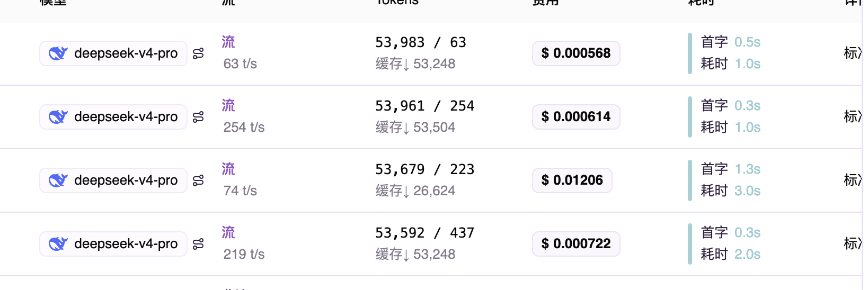Select the token count 53,679 / 223
Image resolution: width=868 pixels, height=290 pixels.
(424, 169)
